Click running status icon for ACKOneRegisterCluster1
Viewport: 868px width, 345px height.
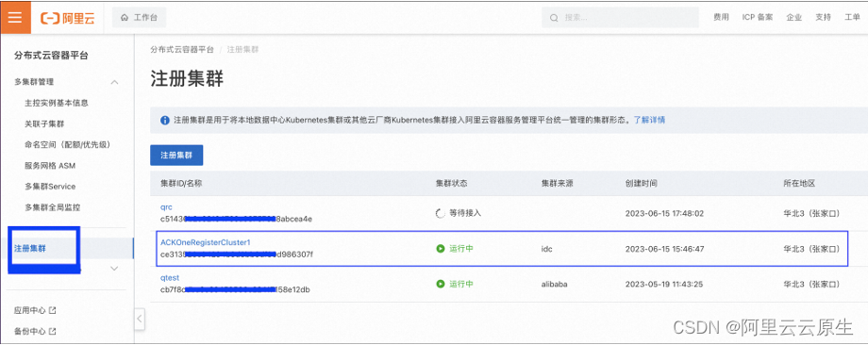(x=441, y=249)
